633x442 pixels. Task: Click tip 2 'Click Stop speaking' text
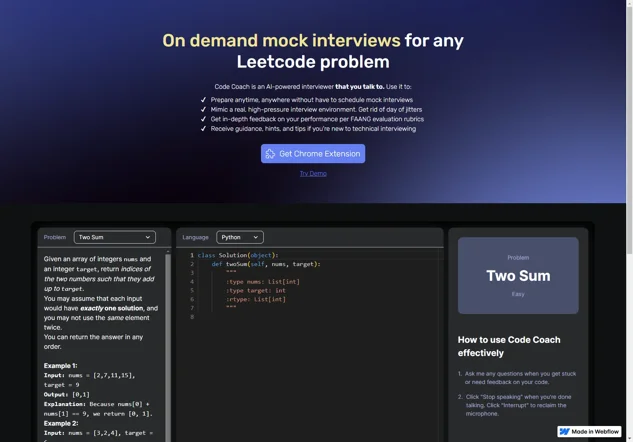click(x=518, y=405)
